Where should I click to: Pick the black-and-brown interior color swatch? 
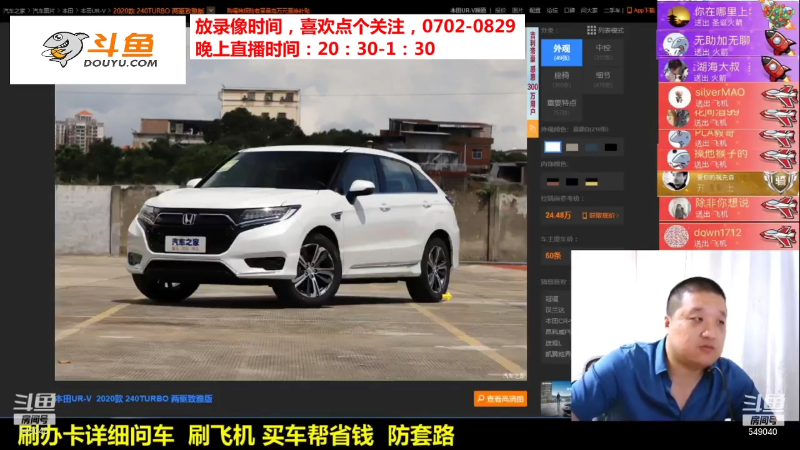tap(553, 182)
